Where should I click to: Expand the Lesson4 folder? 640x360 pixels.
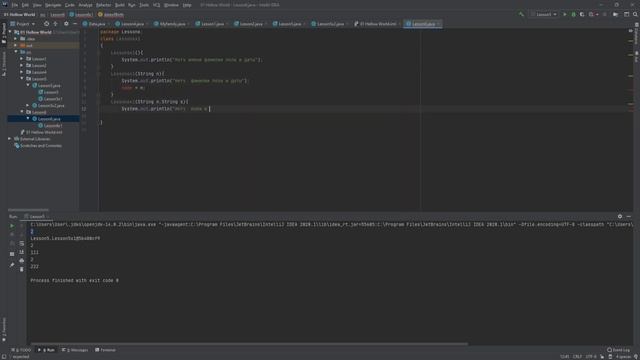click(22, 72)
